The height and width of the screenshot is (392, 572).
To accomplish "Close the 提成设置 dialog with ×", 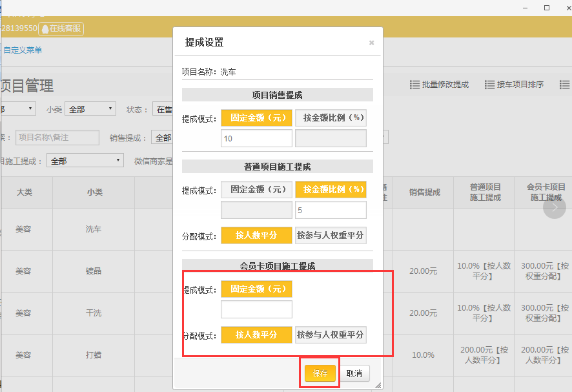I will pos(371,43).
